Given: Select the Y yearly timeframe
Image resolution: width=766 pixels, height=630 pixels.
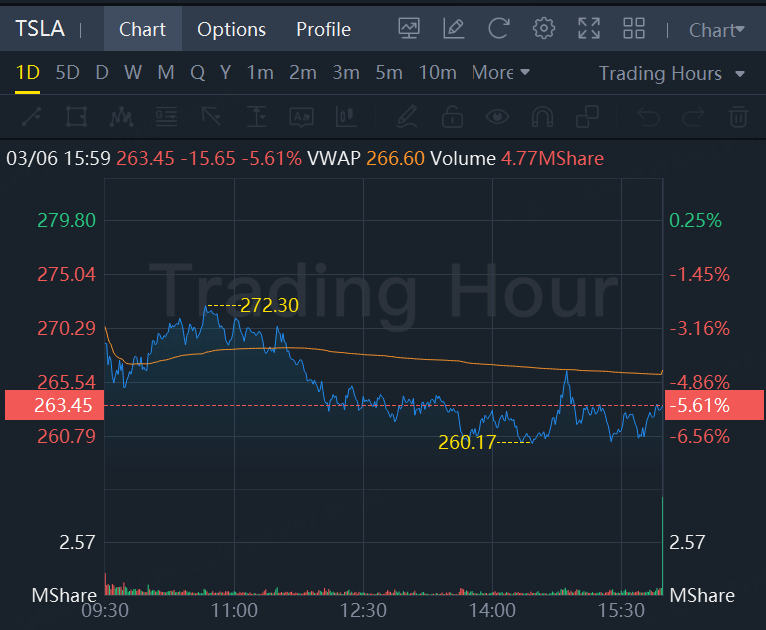Looking at the screenshot, I should (x=225, y=72).
